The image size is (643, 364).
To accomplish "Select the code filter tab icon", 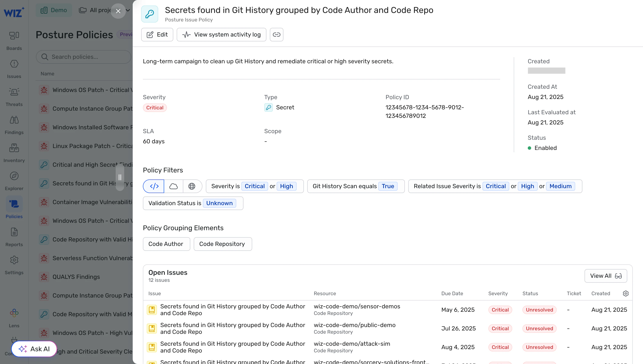I will (154, 186).
